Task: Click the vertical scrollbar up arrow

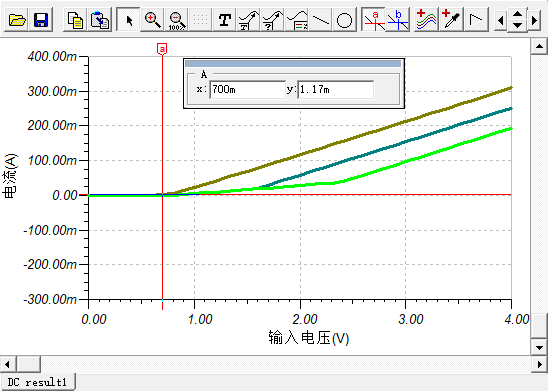Action: (539, 46)
